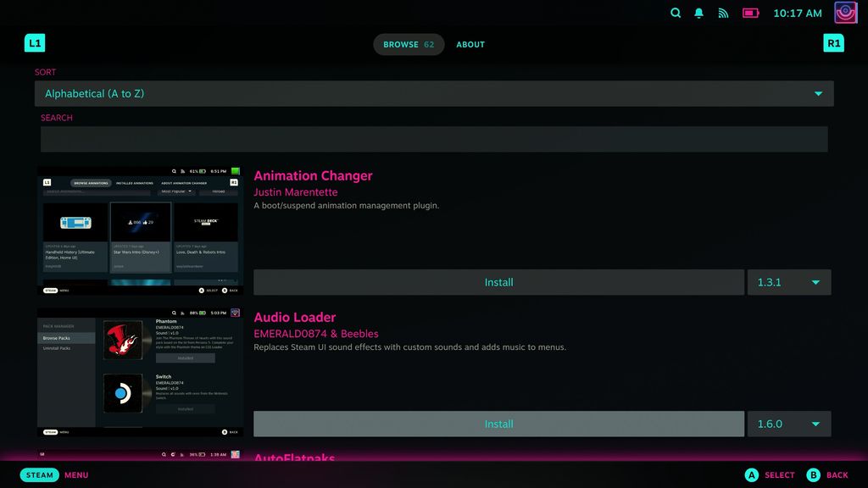Install the Audio Loader plugin
This screenshot has width=868, height=488.
(498, 424)
